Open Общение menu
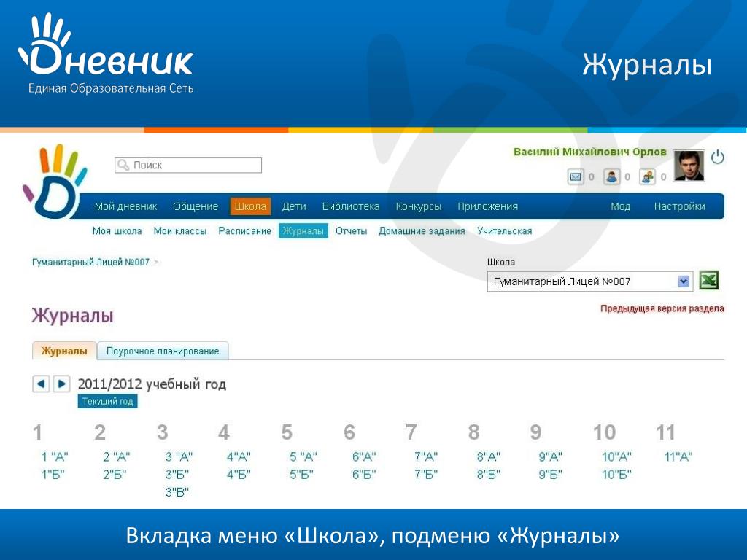 coord(196,206)
